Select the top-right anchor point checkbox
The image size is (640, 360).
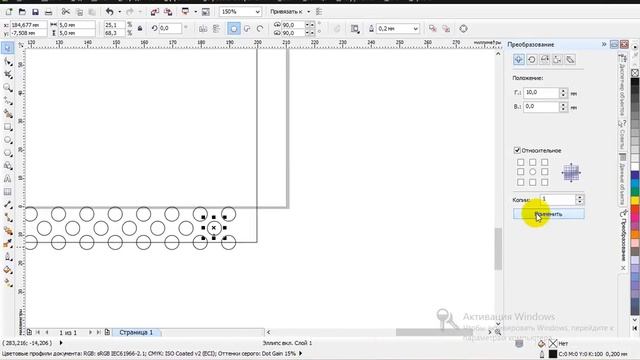(x=544, y=162)
